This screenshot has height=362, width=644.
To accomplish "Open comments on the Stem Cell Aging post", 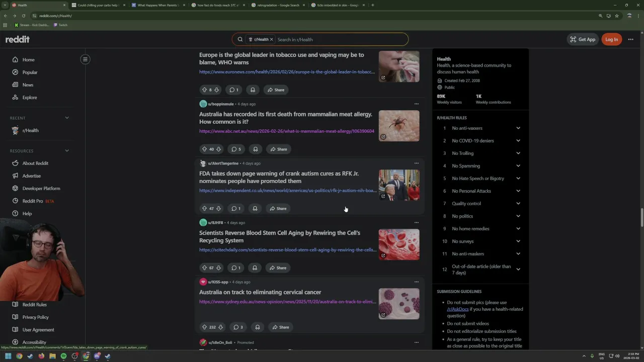I will pyautogui.click(x=235, y=268).
